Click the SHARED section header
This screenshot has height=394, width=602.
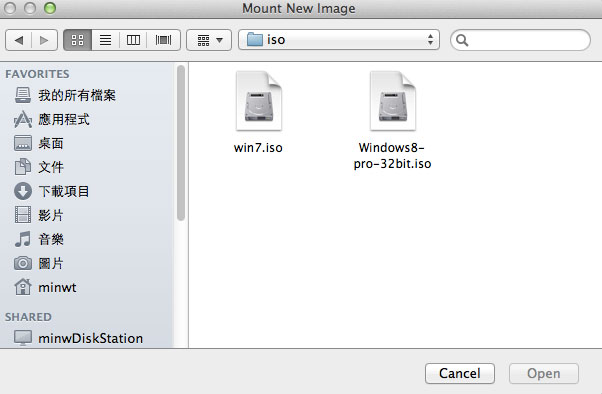[28, 317]
